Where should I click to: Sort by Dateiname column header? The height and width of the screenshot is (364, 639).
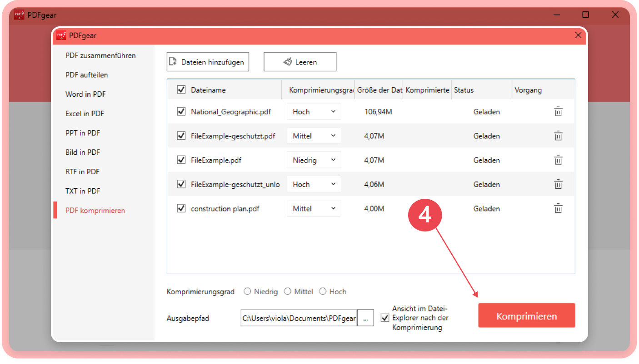[x=208, y=90]
